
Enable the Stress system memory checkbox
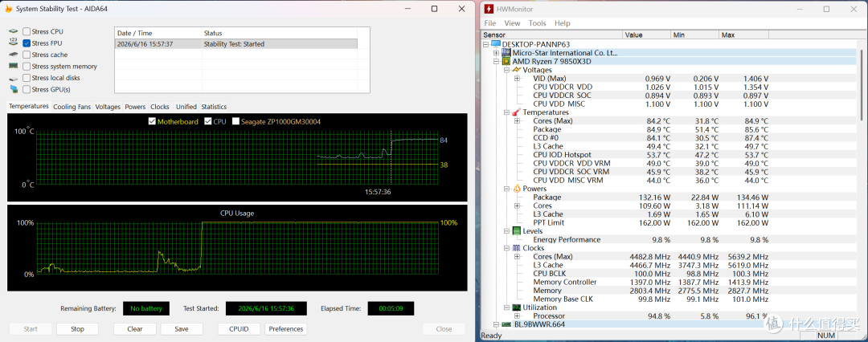27,67
